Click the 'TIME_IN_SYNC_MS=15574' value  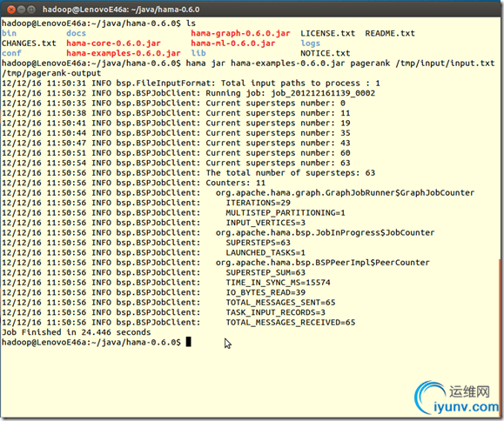(278, 283)
